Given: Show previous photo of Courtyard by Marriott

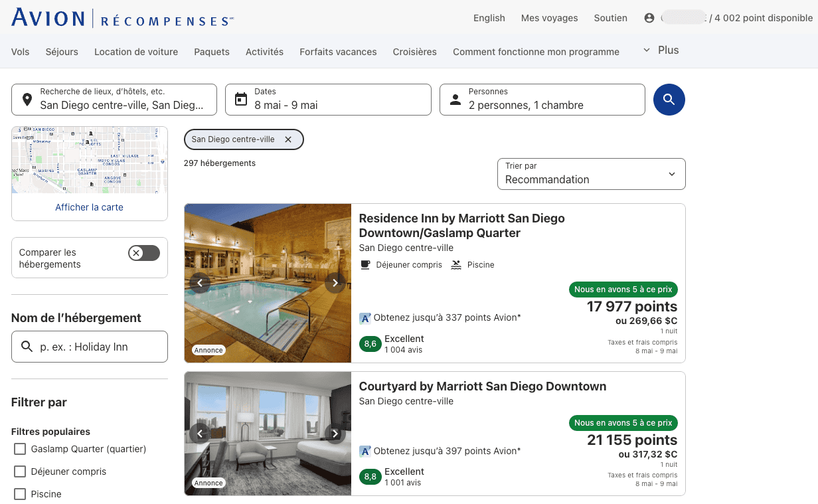Looking at the screenshot, I should pos(200,434).
